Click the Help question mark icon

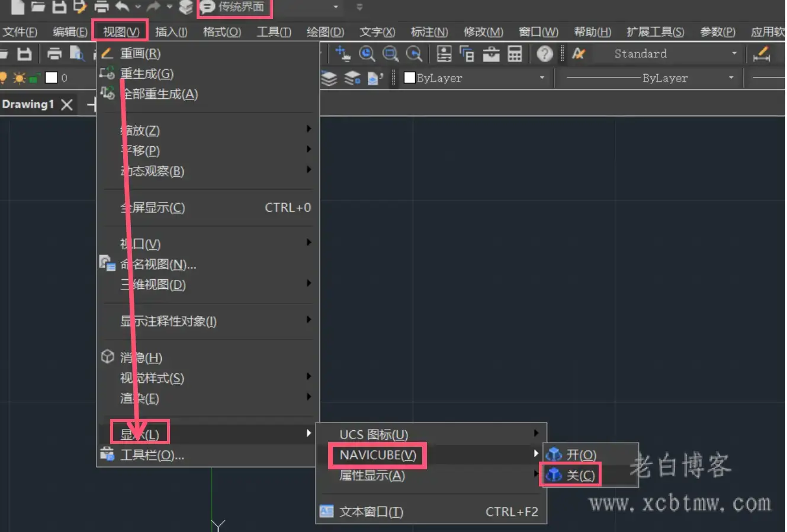tap(545, 54)
